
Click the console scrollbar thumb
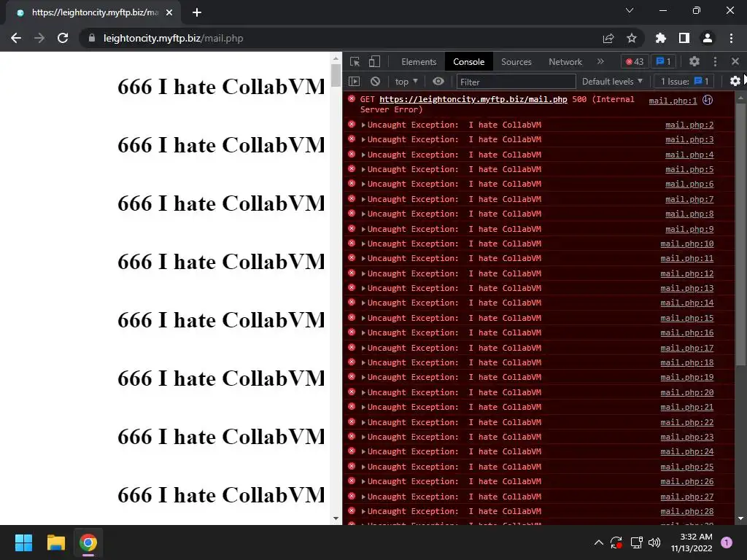coord(740,234)
